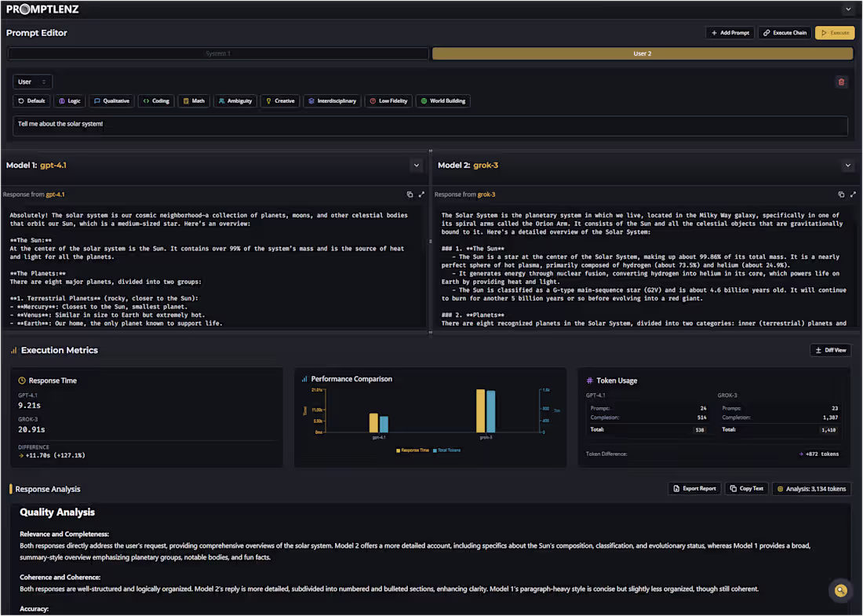Delete prompt with red trash icon
The width and height of the screenshot is (863, 616).
pos(841,82)
